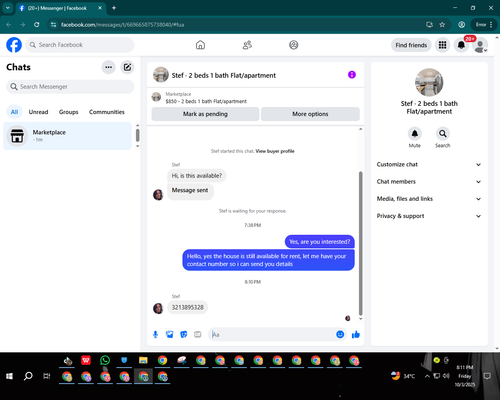Expand Media, files and links section
Viewport: 500px width, 400px height.
(x=429, y=199)
